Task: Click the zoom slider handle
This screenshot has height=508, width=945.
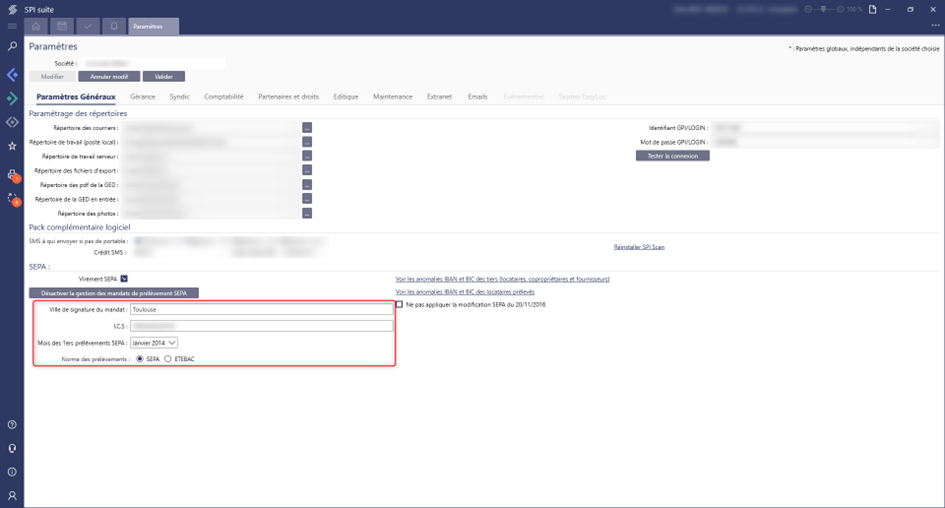Action: tap(823, 9)
